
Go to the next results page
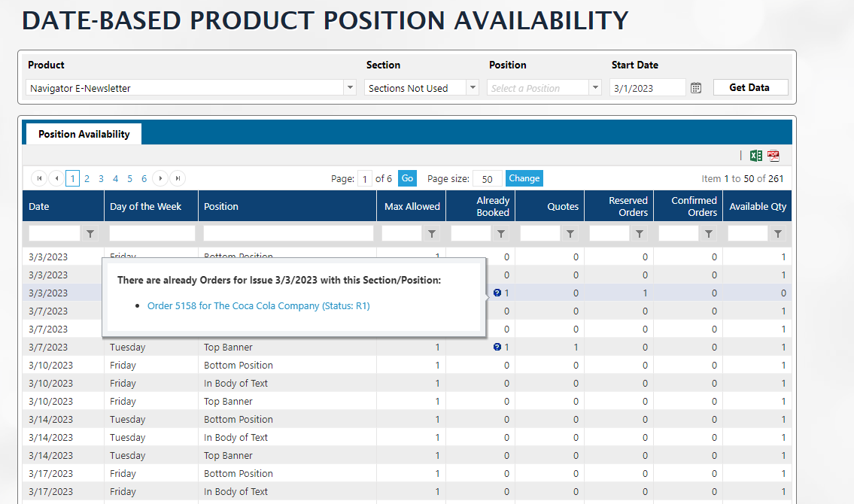point(160,178)
